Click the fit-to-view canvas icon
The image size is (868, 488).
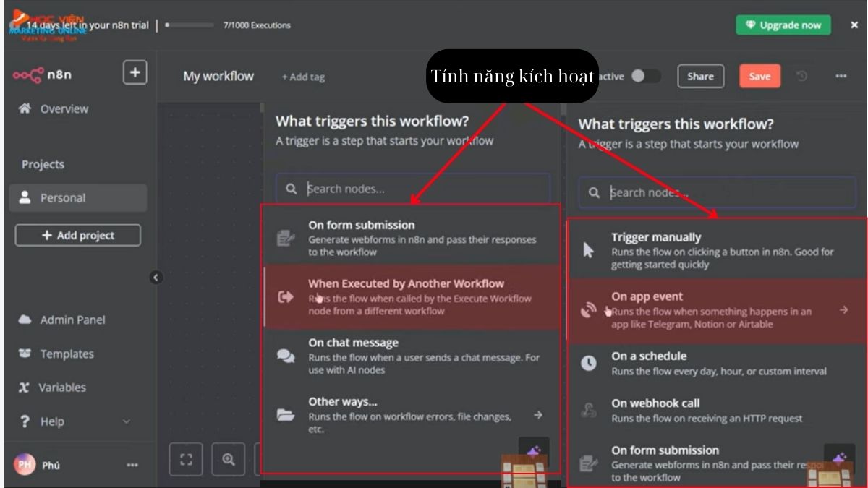pyautogui.click(x=187, y=460)
